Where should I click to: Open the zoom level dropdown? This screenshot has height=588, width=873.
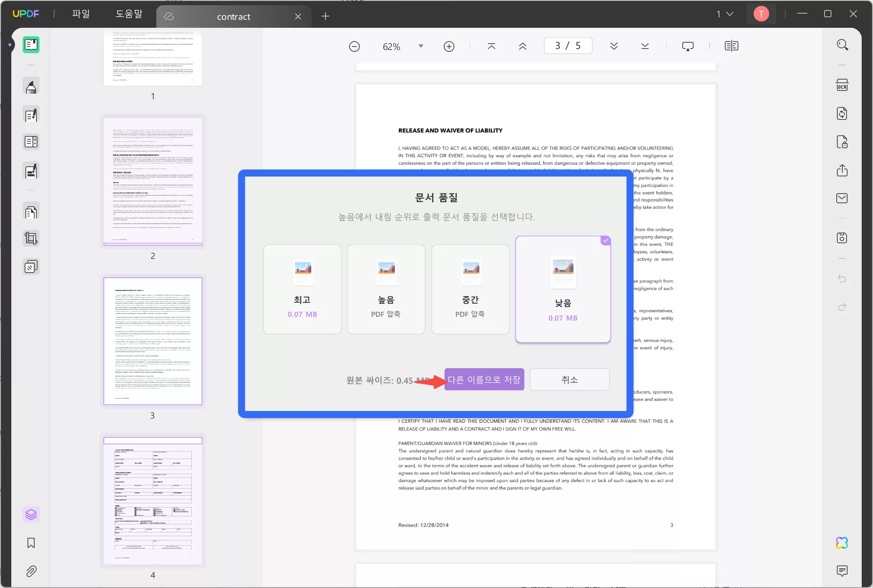click(x=421, y=46)
